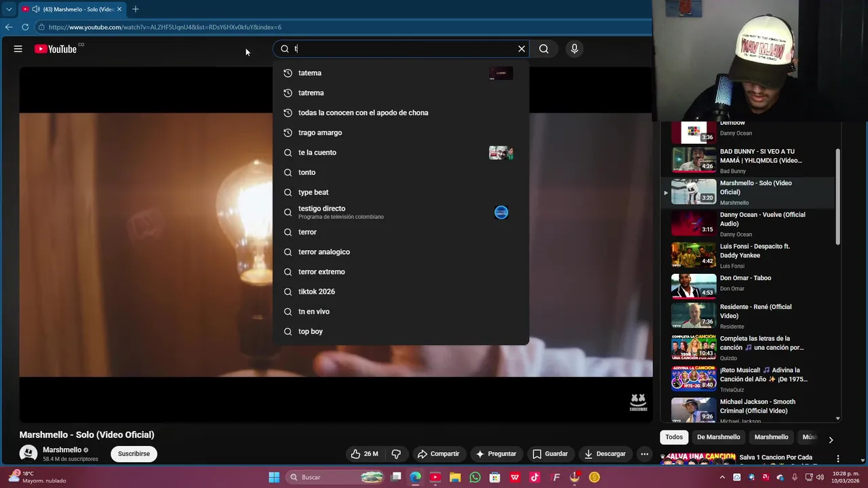Choose "todas la conocen con el apodo de chona"

point(401,113)
